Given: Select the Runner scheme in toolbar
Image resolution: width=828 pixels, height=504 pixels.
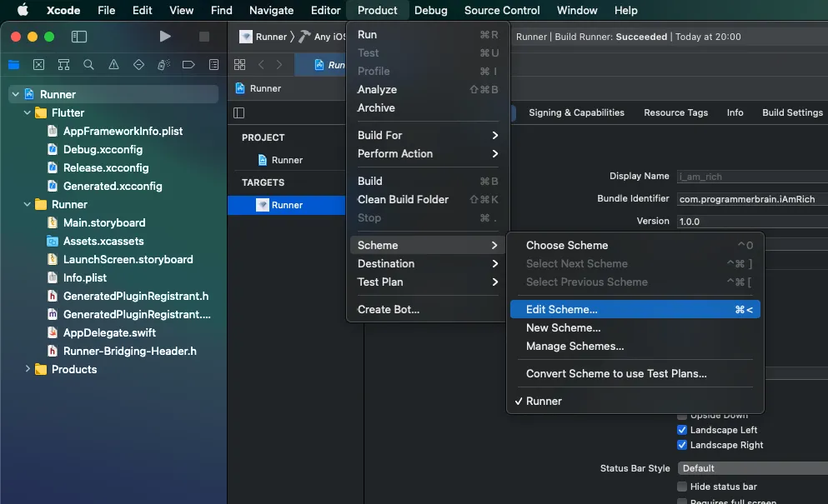Looking at the screenshot, I should (263, 37).
